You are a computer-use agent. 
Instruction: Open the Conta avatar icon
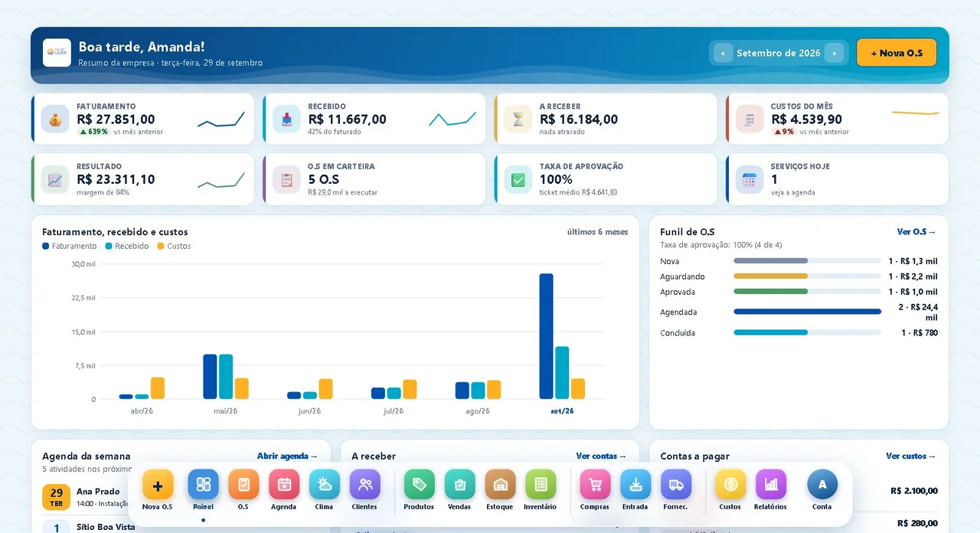coord(822,485)
